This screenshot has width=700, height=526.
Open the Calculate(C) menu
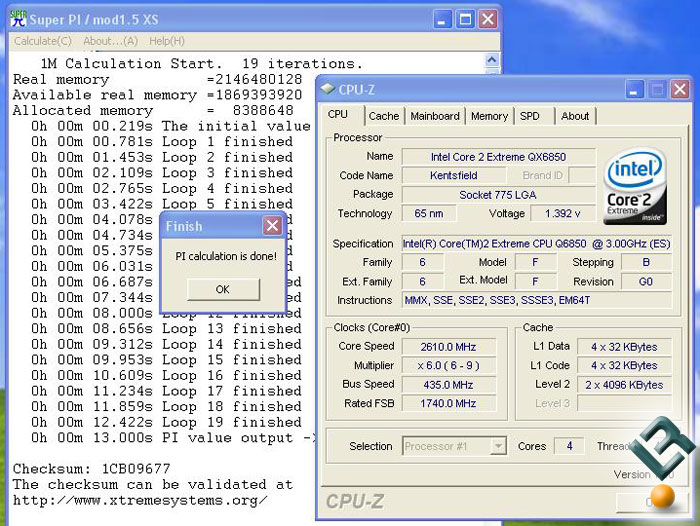[x=43, y=41]
